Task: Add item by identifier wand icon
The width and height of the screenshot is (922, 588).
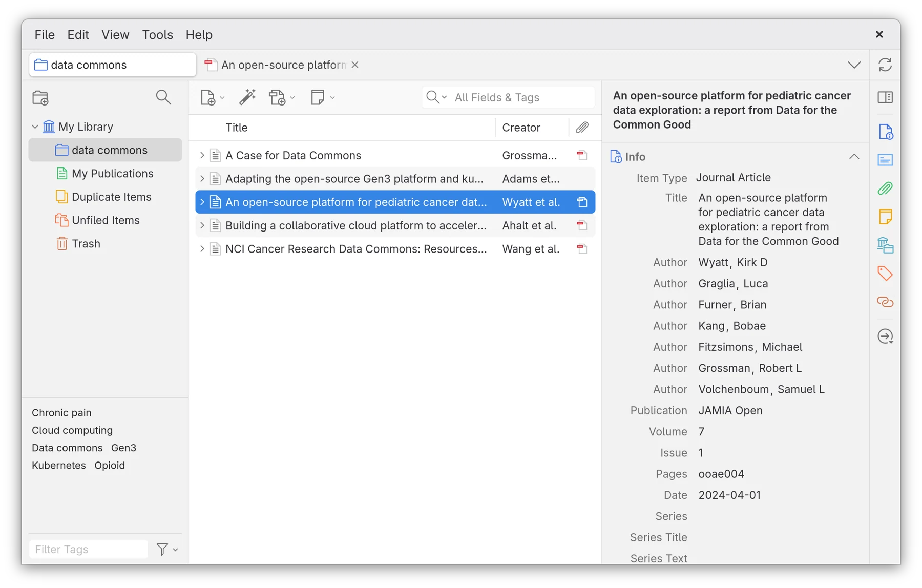Action: pyautogui.click(x=247, y=97)
